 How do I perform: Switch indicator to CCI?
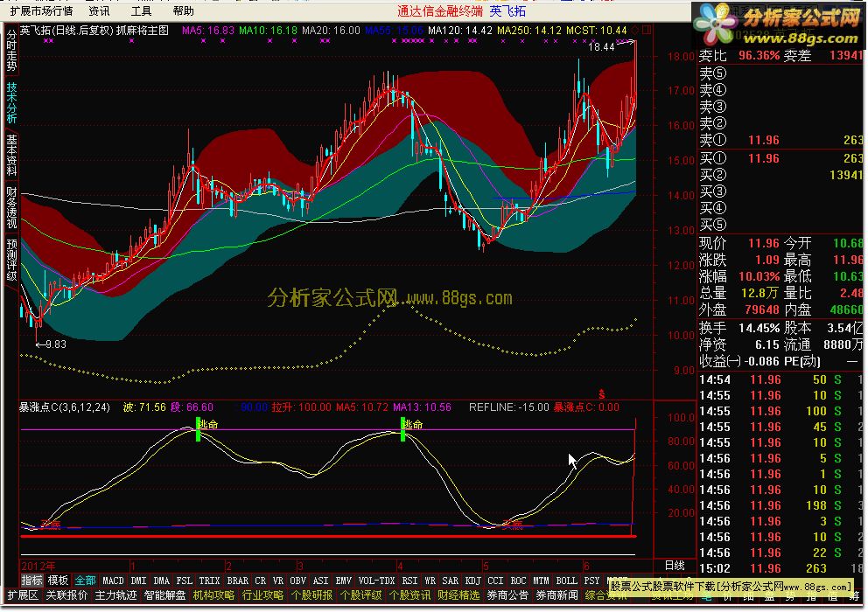click(x=495, y=581)
